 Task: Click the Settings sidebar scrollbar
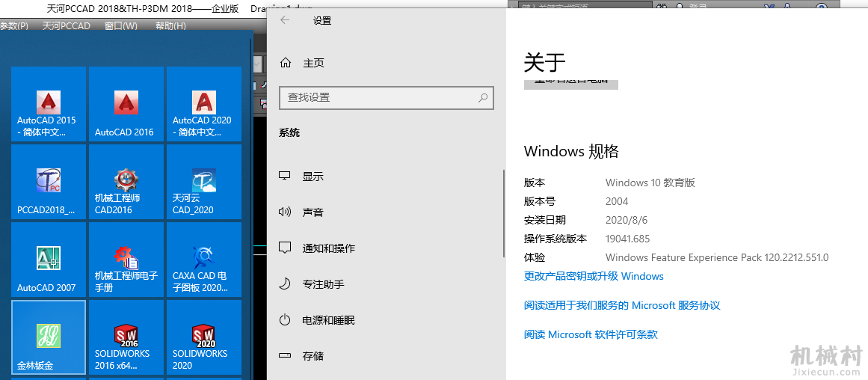pos(504,213)
